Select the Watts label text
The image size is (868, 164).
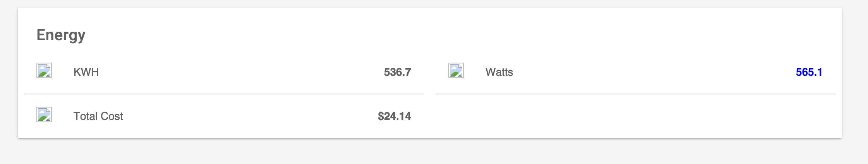[x=499, y=72]
